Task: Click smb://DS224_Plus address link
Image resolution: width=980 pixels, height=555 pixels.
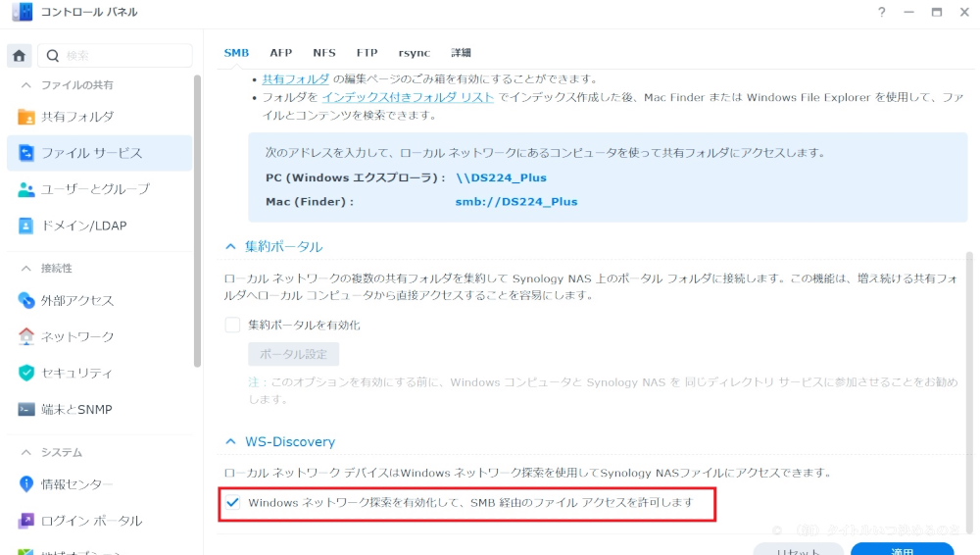Action: (x=516, y=201)
